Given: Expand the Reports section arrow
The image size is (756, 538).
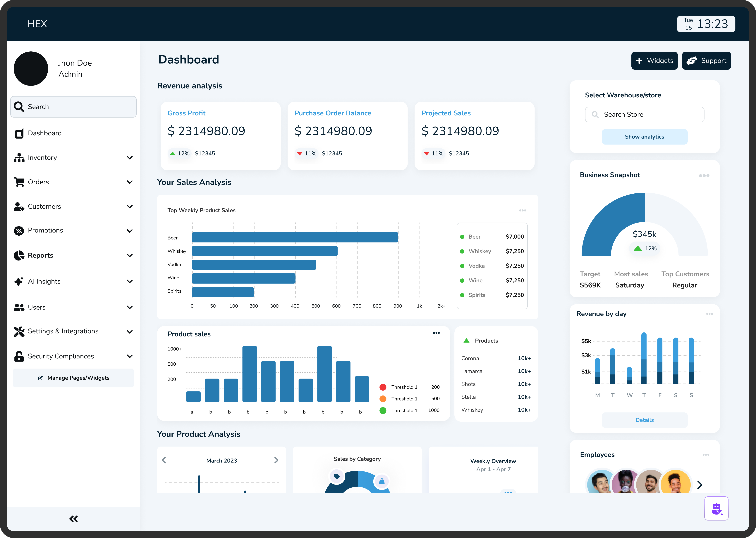Looking at the screenshot, I should click(130, 255).
